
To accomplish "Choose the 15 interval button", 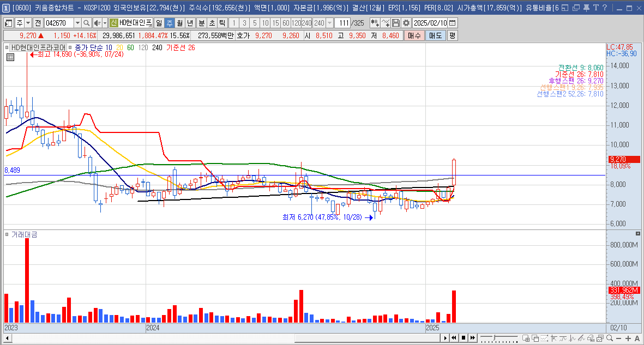I will pos(275,23).
